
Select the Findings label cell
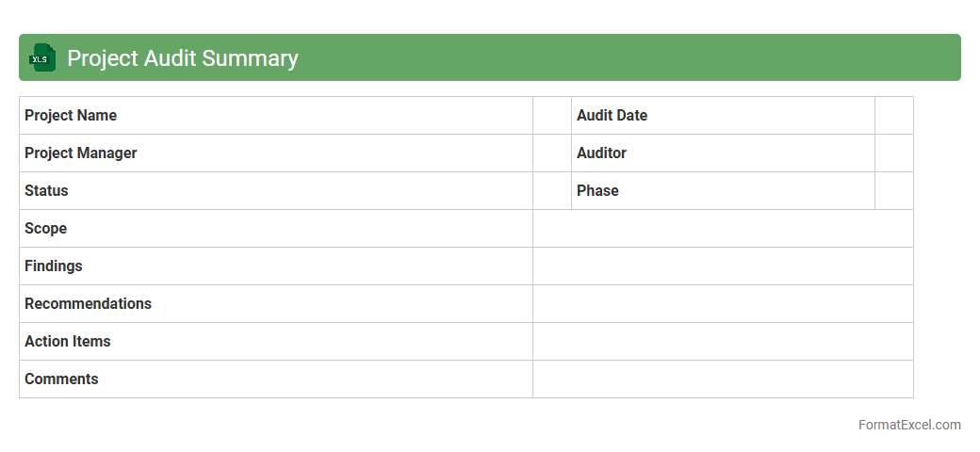tap(275, 266)
